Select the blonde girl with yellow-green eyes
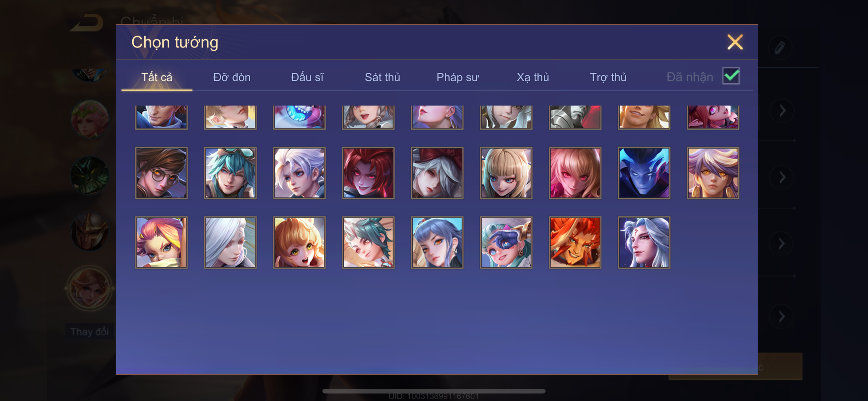 click(x=299, y=242)
